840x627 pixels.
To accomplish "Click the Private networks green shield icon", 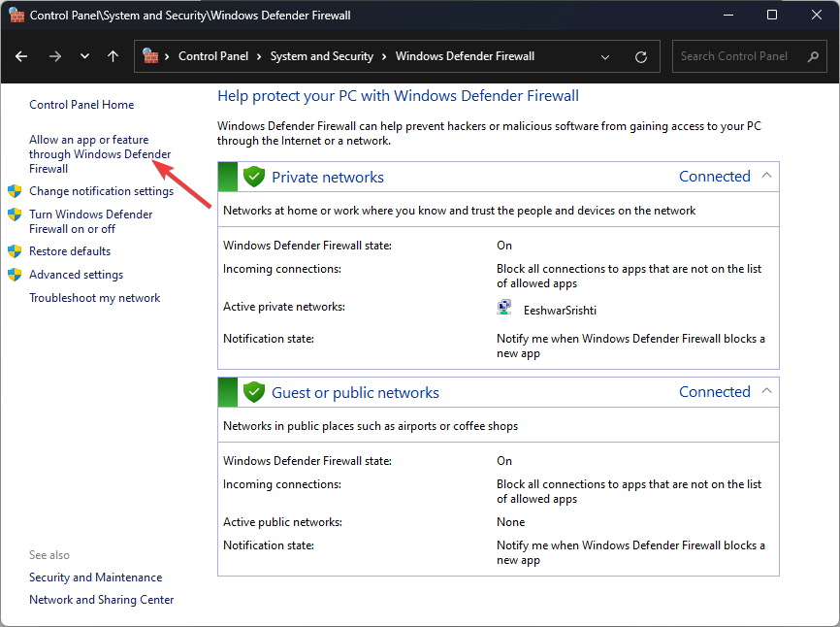I will 254,177.
